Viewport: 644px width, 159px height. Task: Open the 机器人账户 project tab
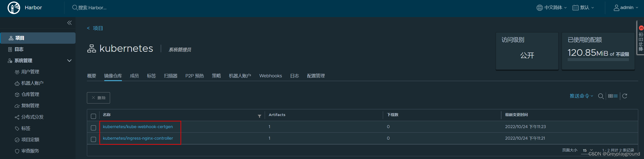(x=240, y=76)
